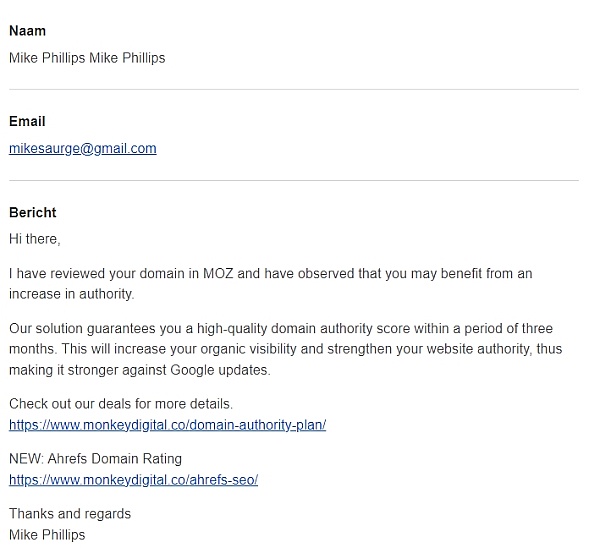The width and height of the screenshot is (600, 548).
Task: Click the 'Thanks and regards' closing line
Action: tap(70, 514)
